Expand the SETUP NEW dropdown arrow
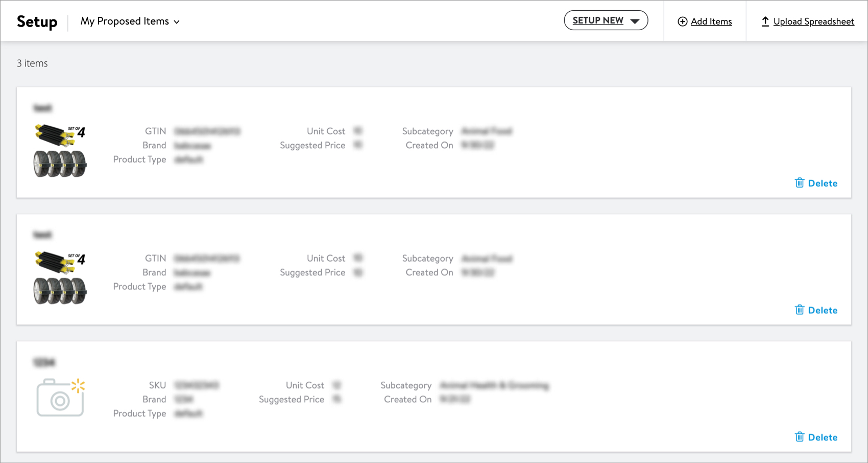Viewport: 868px width, 463px height. coord(635,21)
